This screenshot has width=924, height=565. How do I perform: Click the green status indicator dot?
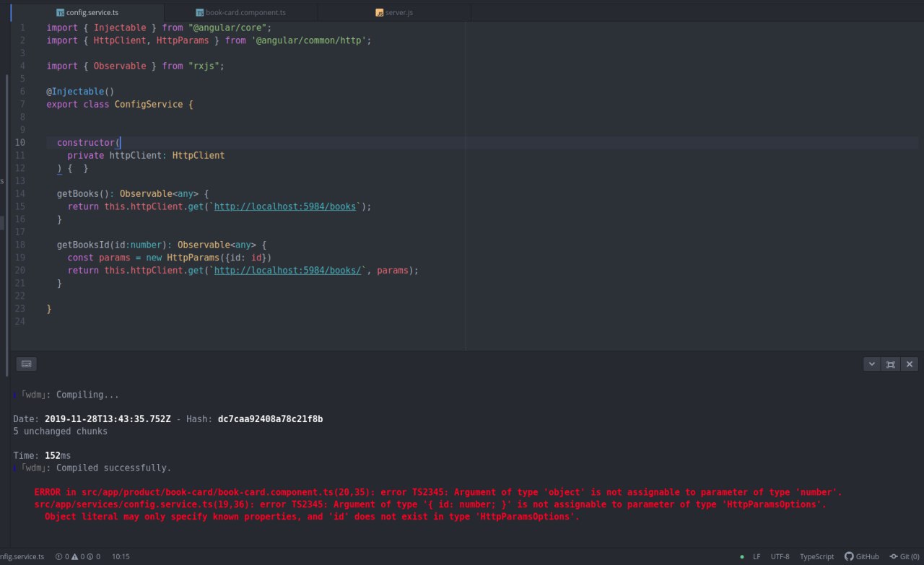tap(741, 556)
